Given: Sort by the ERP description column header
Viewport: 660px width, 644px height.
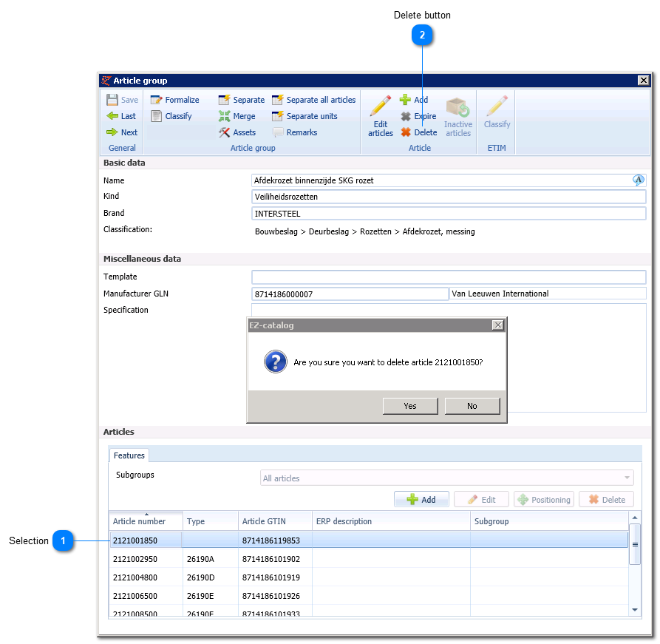Looking at the screenshot, I should pos(391,521).
